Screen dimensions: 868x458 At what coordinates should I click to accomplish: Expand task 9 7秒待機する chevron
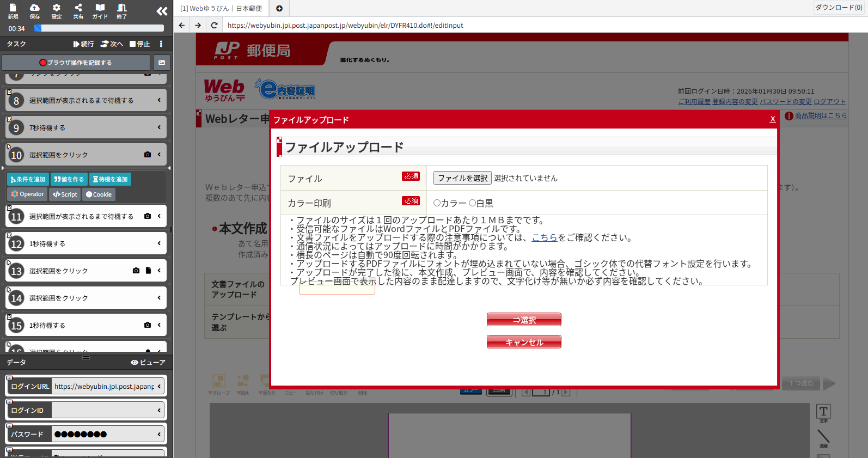pyautogui.click(x=159, y=127)
